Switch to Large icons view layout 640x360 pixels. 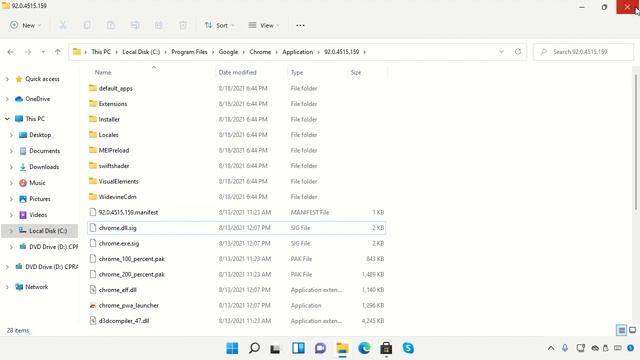tap(633, 330)
